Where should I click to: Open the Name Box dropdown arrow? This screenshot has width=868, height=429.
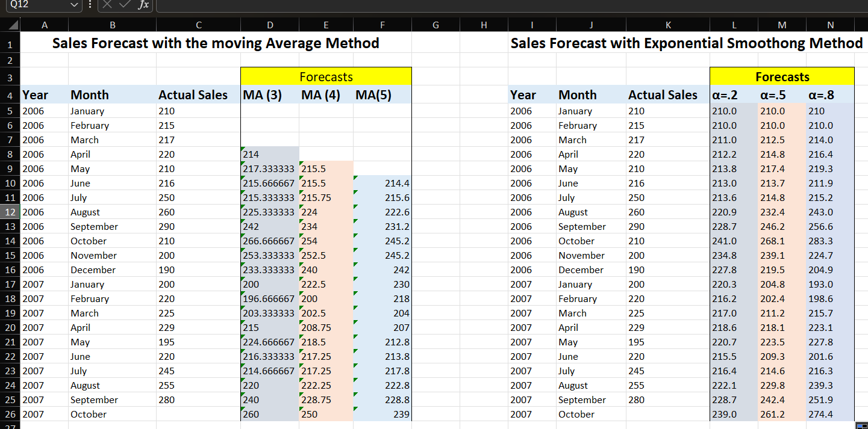tap(74, 6)
